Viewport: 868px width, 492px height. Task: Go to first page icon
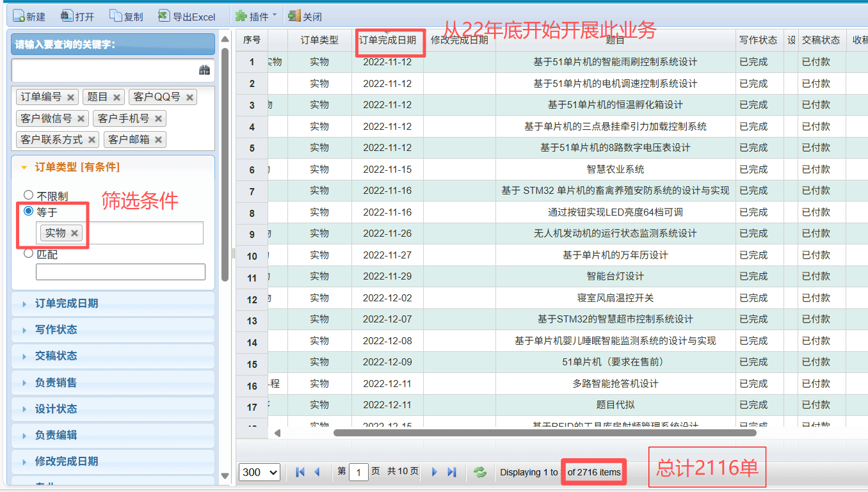[300, 472]
